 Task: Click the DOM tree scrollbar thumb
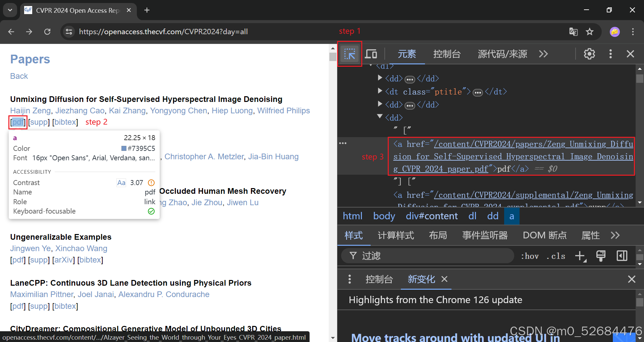[640, 78]
